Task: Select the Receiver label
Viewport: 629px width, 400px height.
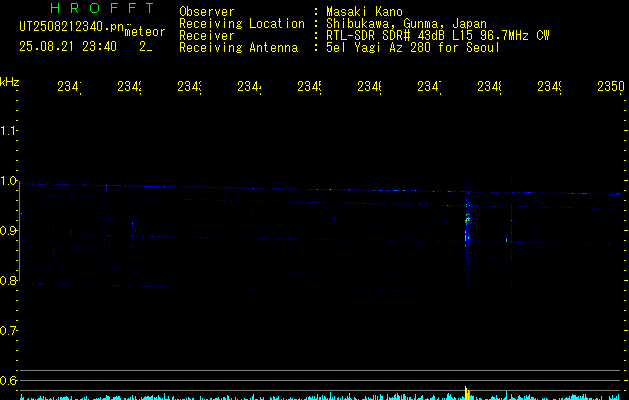Action: click(x=207, y=36)
